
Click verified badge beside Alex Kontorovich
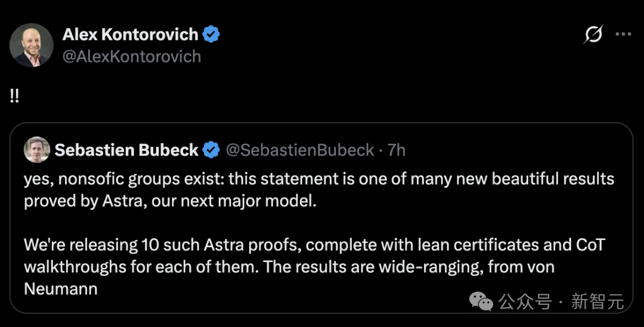point(211,35)
